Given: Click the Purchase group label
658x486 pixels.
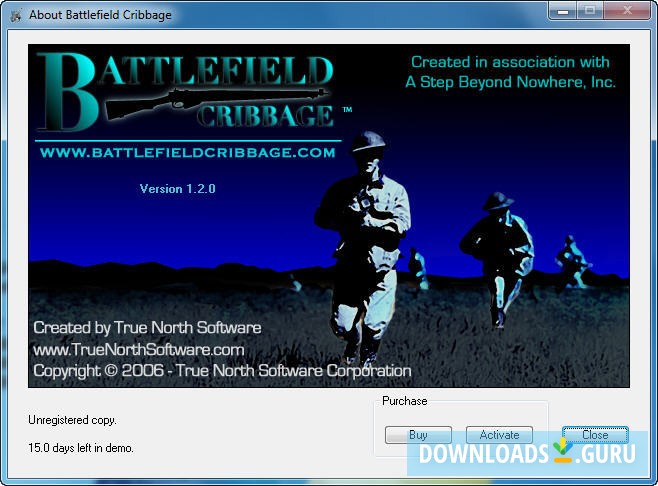Looking at the screenshot, I should coord(405,401).
